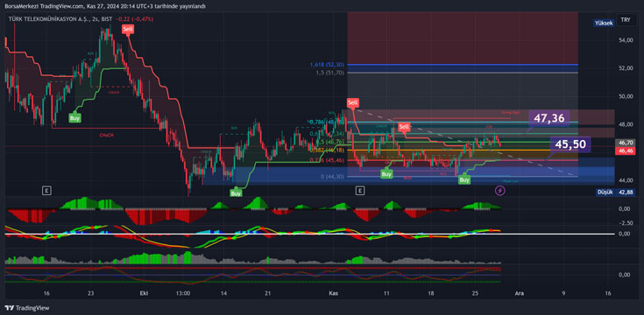Click the Kas month label on time axis
Viewport: 644px width, 315px height.
pyautogui.click(x=334, y=293)
